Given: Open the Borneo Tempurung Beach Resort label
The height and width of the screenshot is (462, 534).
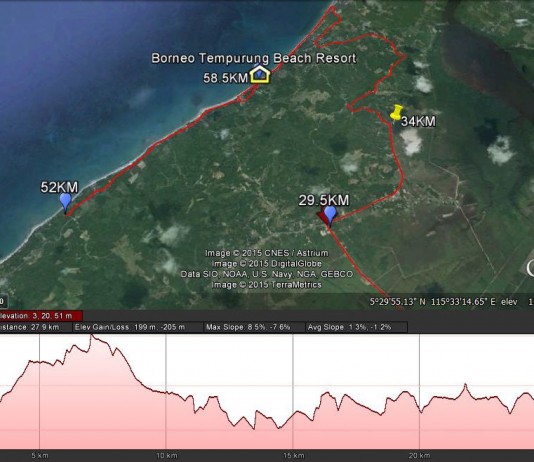Looking at the screenshot, I should 254,58.
